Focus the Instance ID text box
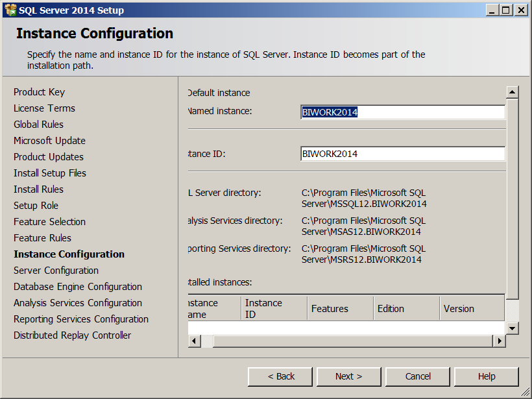The width and height of the screenshot is (532, 399). pos(402,154)
